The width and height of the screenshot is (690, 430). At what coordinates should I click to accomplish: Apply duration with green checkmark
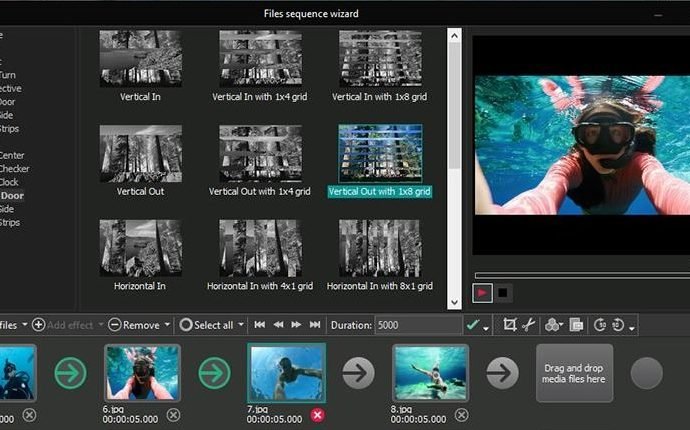tap(473, 325)
